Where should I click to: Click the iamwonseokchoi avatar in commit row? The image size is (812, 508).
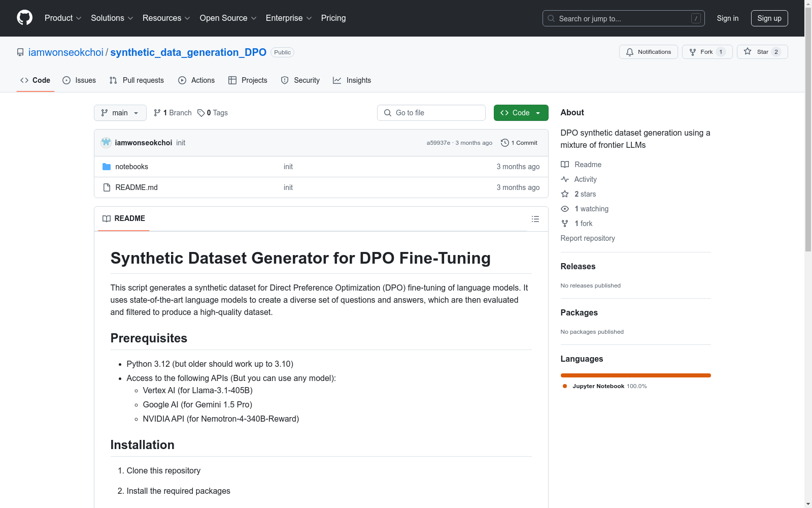[106, 143]
